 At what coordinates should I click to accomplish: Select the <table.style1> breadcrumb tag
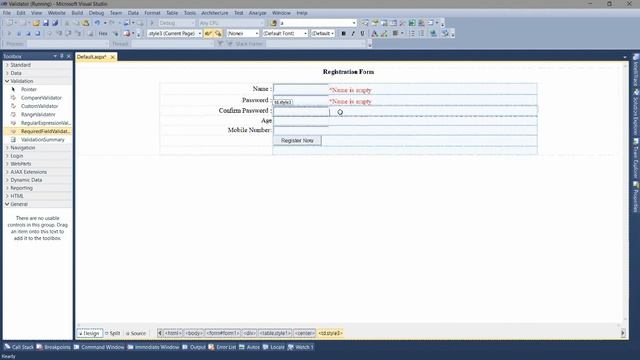pos(275,333)
